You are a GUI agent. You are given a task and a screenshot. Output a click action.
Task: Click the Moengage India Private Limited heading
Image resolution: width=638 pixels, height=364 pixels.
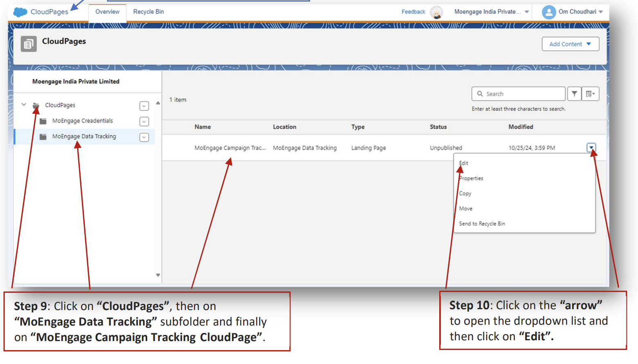(x=76, y=81)
